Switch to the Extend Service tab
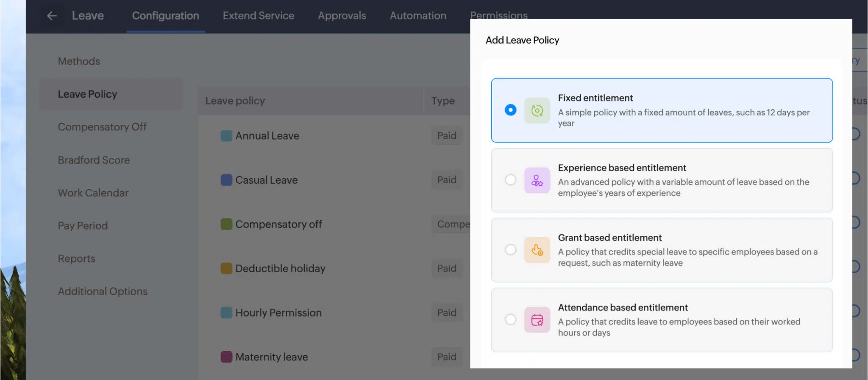The image size is (868, 380). coord(258,16)
